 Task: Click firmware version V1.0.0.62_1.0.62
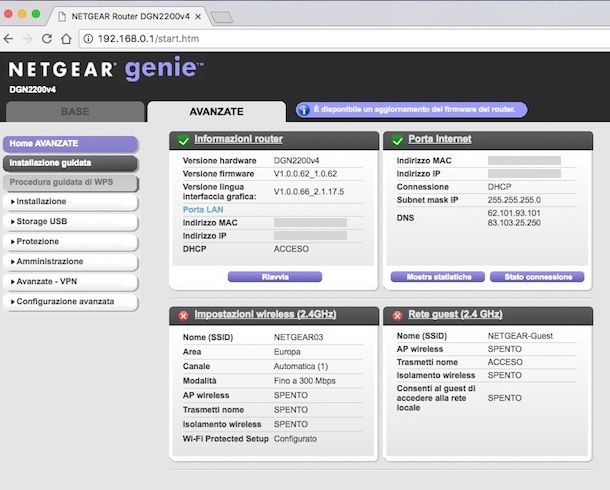(305, 174)
